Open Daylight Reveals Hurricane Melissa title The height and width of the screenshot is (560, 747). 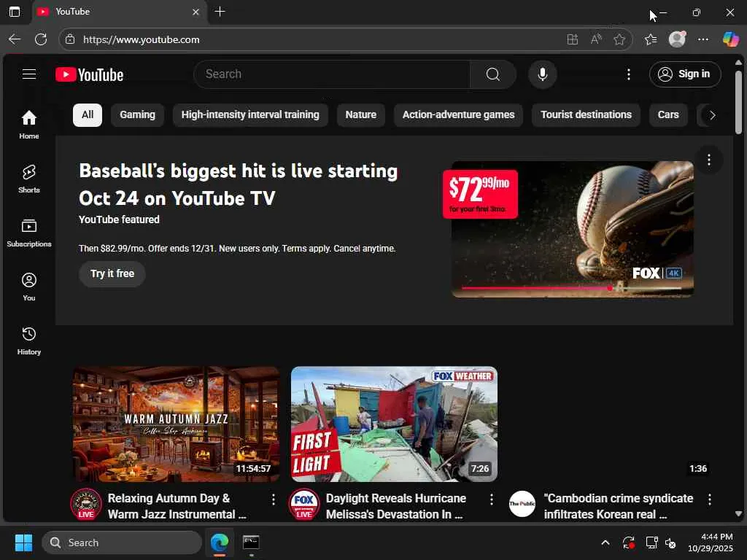coord(396,506)
